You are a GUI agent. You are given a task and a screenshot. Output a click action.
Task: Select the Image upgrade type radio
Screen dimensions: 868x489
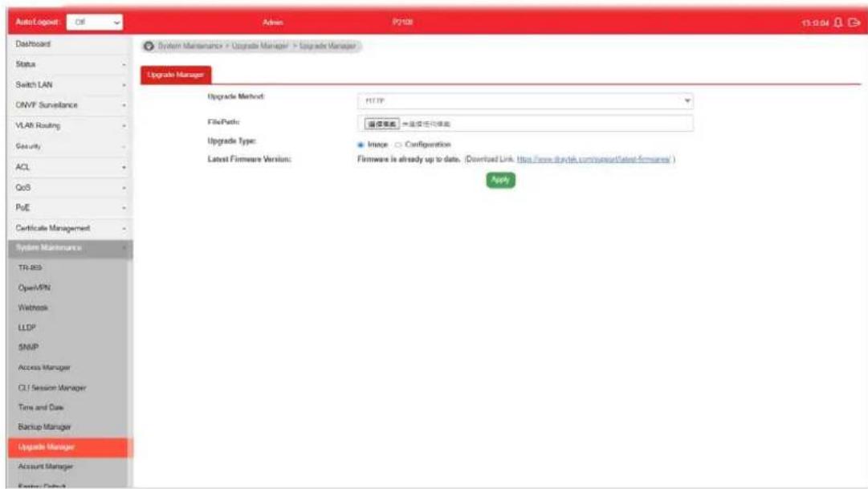coord(361,145)
